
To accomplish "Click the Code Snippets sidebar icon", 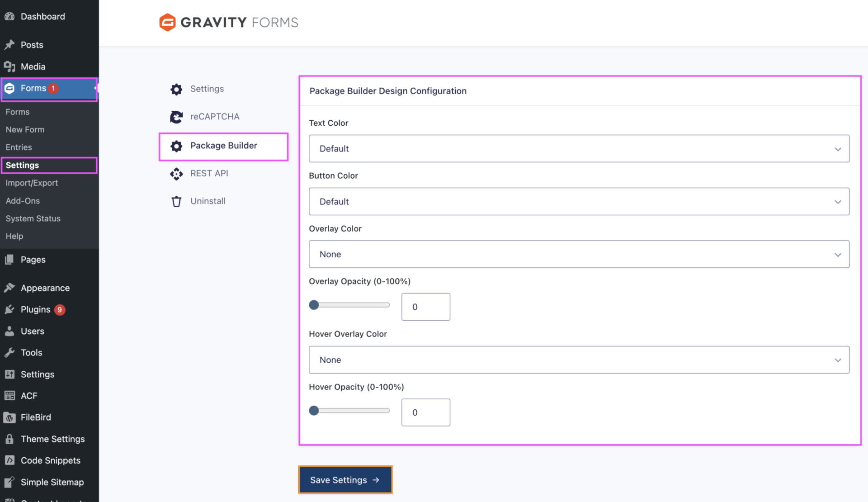I will [9, 460].
